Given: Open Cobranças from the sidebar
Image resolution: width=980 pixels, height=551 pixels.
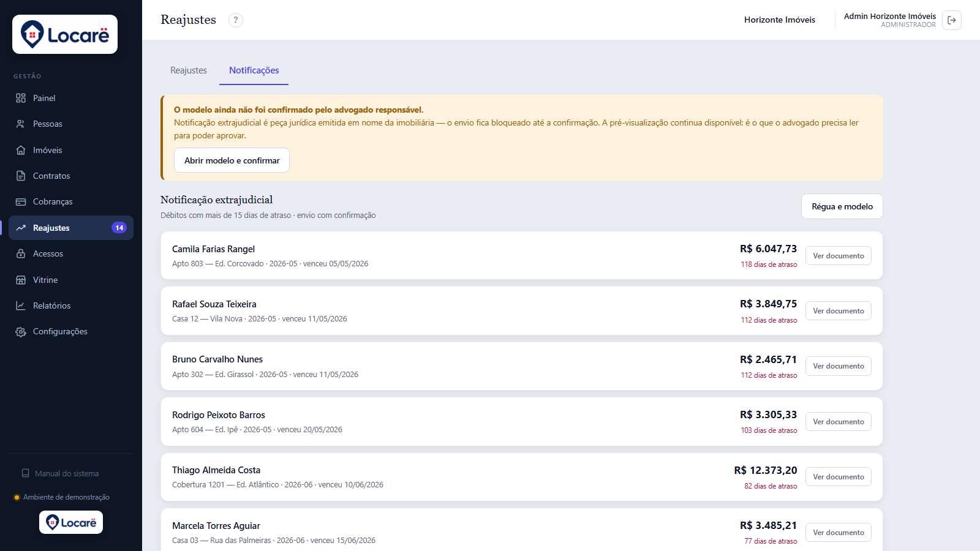Looking at the screenshot, I should point(71,201).
